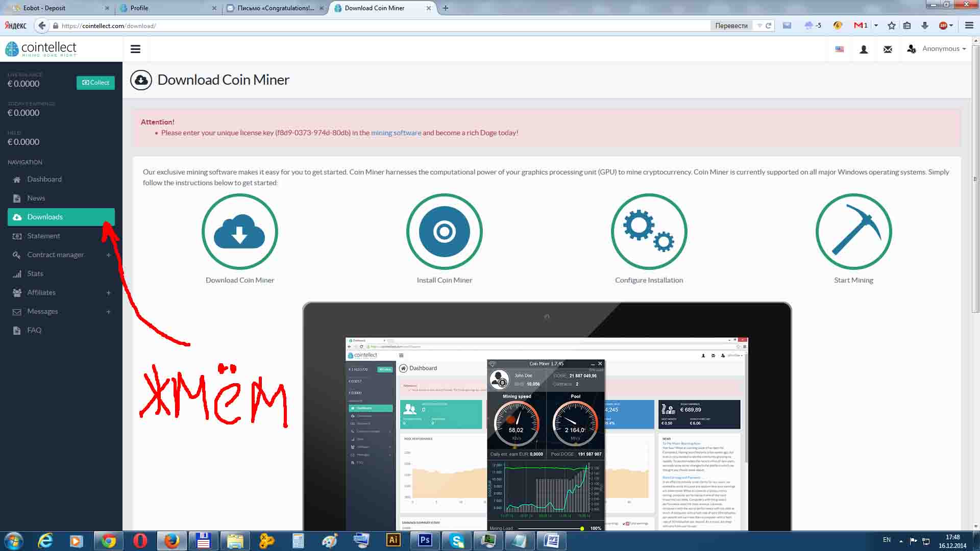Open FAQ in the navigation sidebar
The image size is (980, 551).
pos(61,330)
